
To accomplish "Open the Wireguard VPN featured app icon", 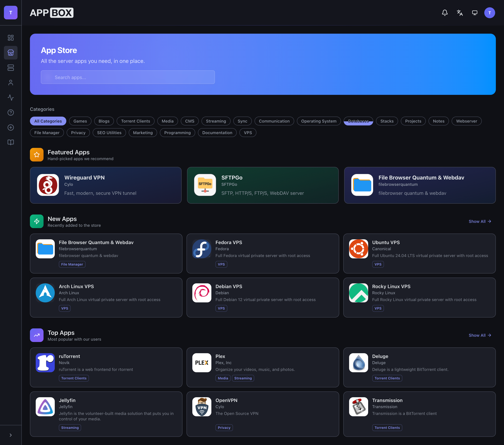I will (48, 185).
